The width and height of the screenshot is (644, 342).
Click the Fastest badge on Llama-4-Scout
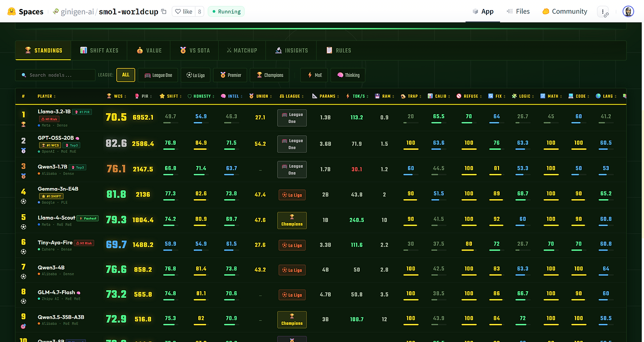click(88, 218)
